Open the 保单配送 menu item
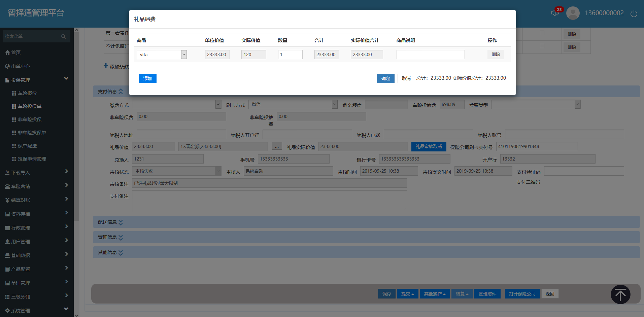Viewport: 644px width, 317px height. [27, 146]
